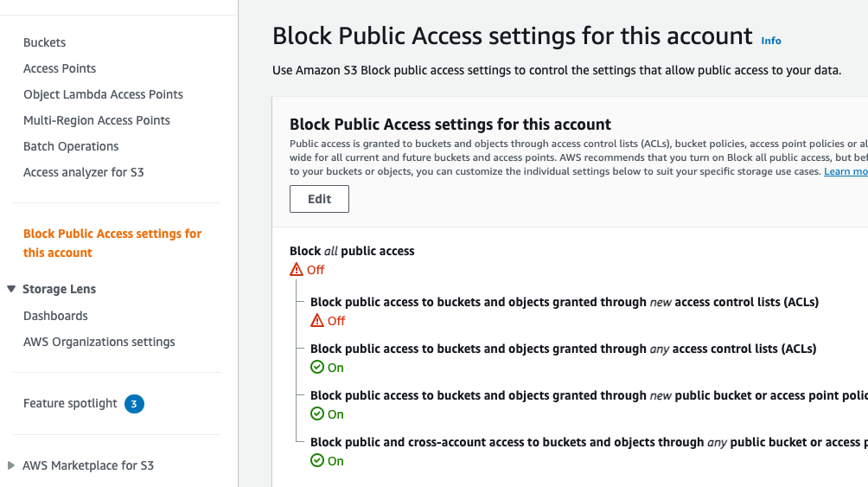Click green check icon under new public bucket policies
This screenshot has height=487, width=868.
[317, 414]
